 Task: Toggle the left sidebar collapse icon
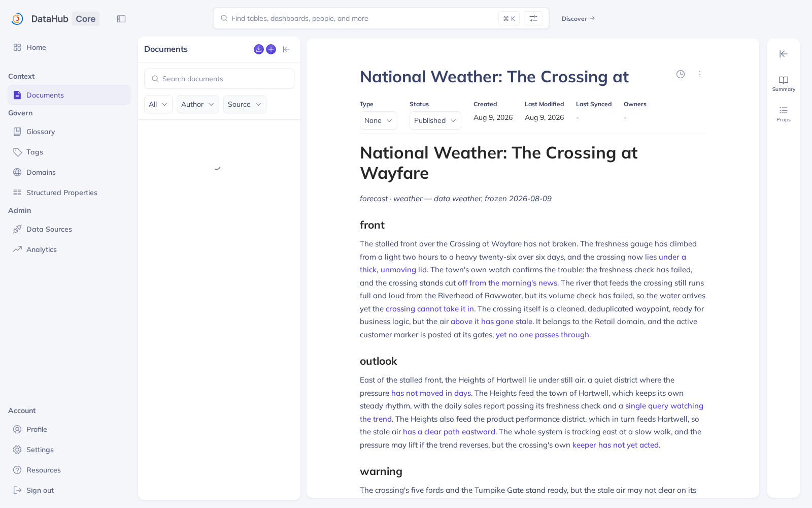pyautogui.click(x=121, y=19)
